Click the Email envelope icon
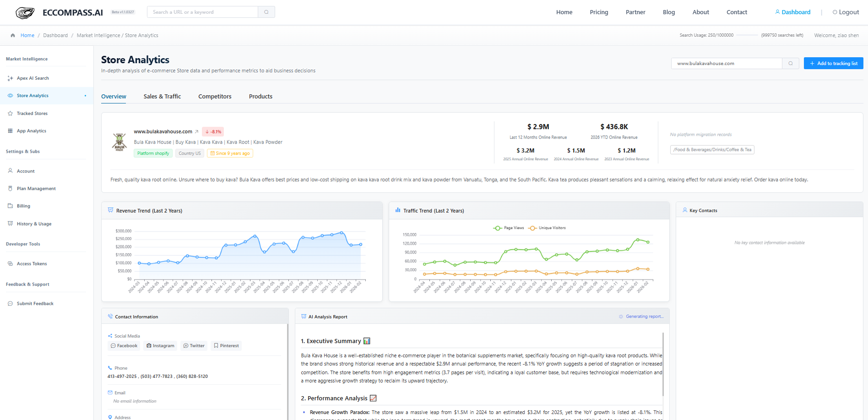The image size is (868, 420). 110,393
